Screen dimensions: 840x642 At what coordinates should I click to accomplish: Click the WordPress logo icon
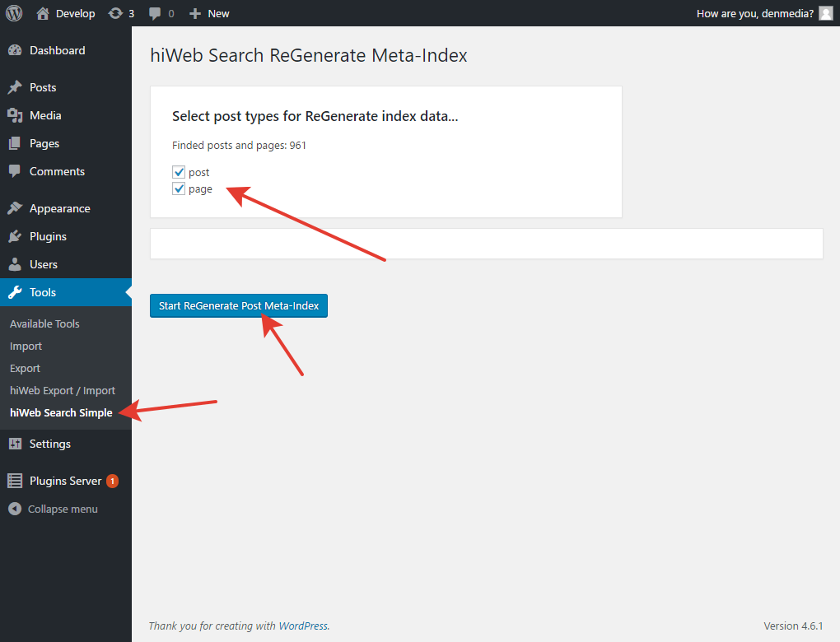pyautogui.click(x=14, y=13)
